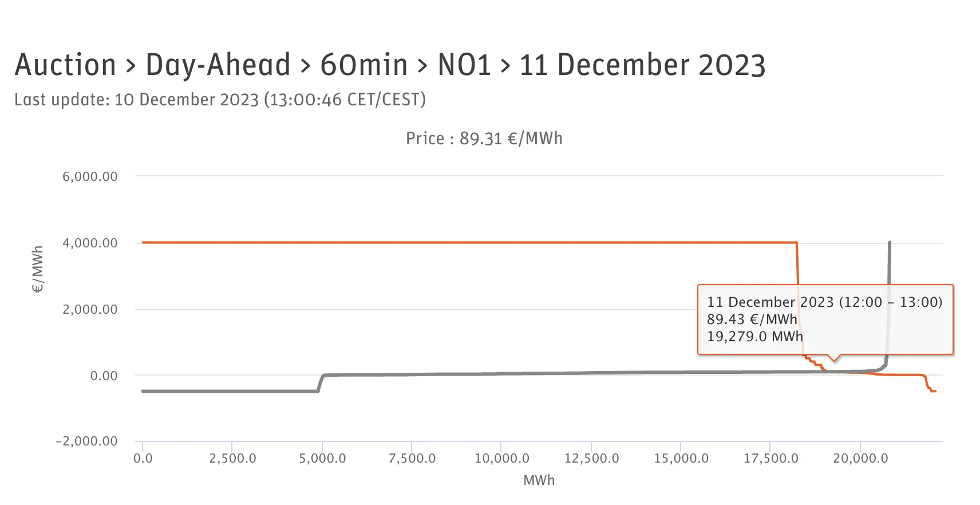980x505 pixels.
Task: Click the gray supply curve's flat negative segment
Action: 229,391
